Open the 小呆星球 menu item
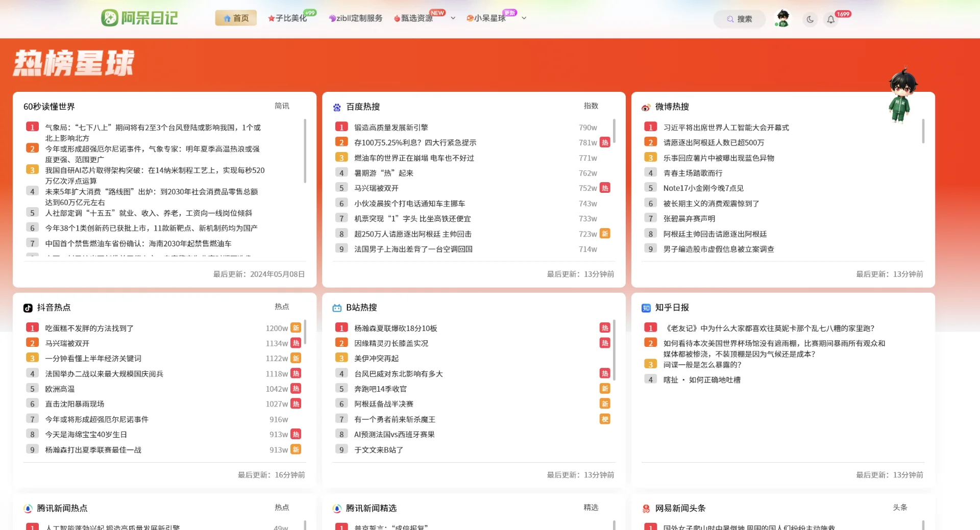Image resolution: width=980 pixels, height=530 pixels. [486, 18]
